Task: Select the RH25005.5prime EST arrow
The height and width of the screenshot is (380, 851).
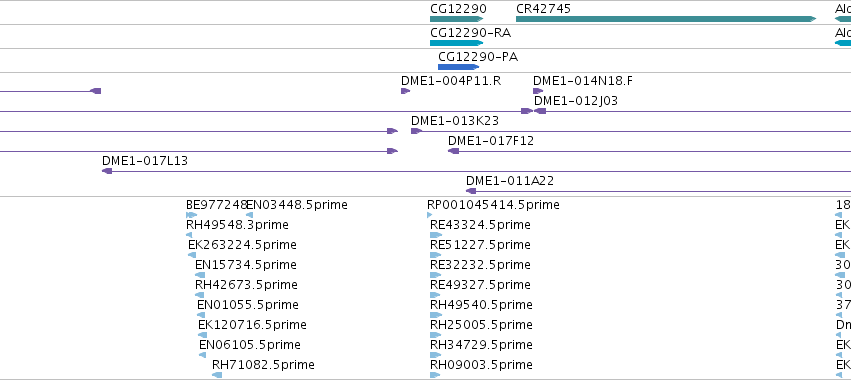Action: point(435,335)
